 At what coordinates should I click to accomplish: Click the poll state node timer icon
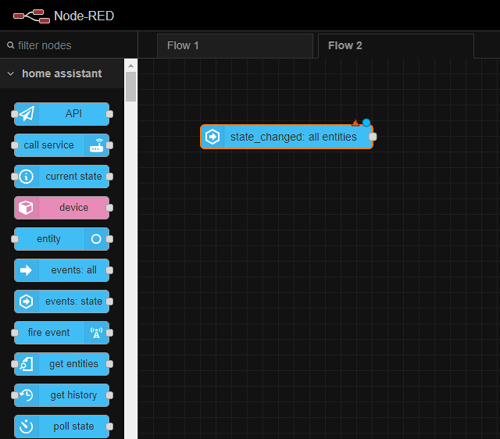(26, 426)
